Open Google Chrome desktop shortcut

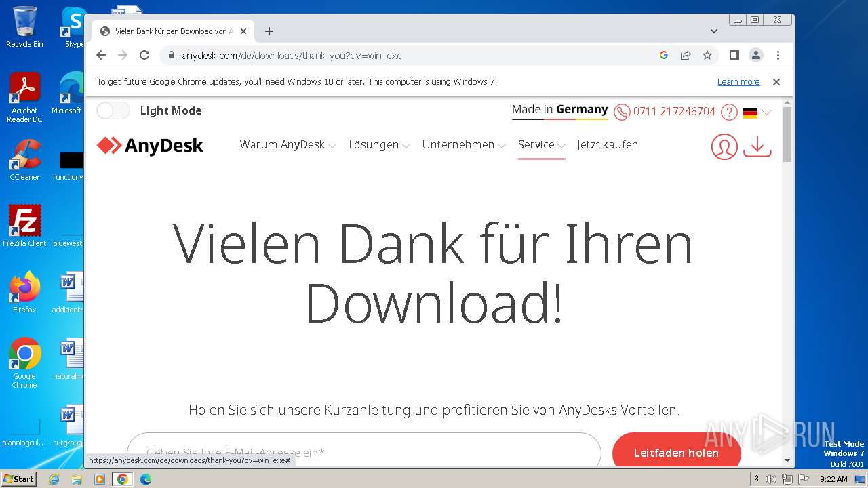click(x=24, y=363)
